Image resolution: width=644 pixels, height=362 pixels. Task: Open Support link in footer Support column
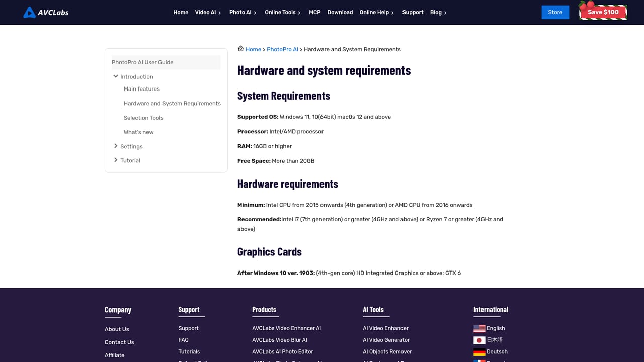click(188, 328)
